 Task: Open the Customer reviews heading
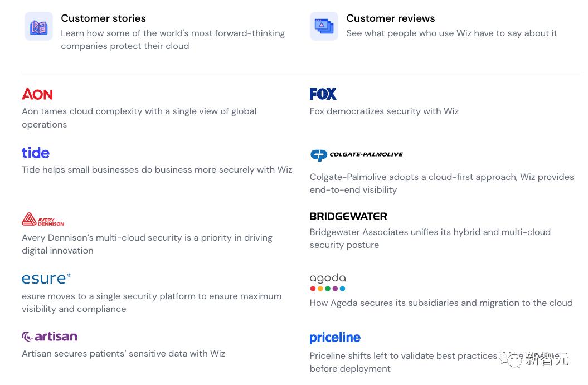390,18
